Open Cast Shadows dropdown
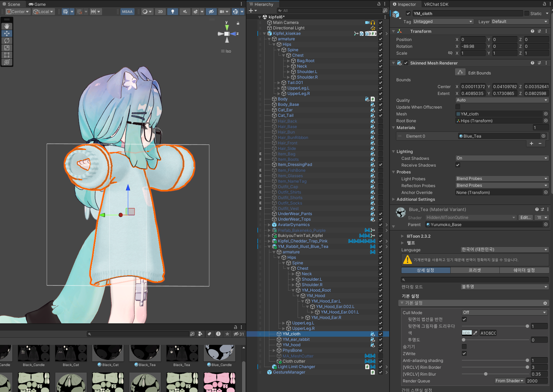The image size is (553, 392). pos(502,158)
